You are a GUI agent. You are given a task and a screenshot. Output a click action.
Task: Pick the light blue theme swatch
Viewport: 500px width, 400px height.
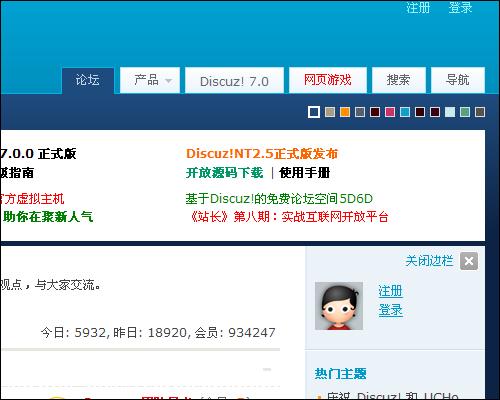[x=405, y=112]
